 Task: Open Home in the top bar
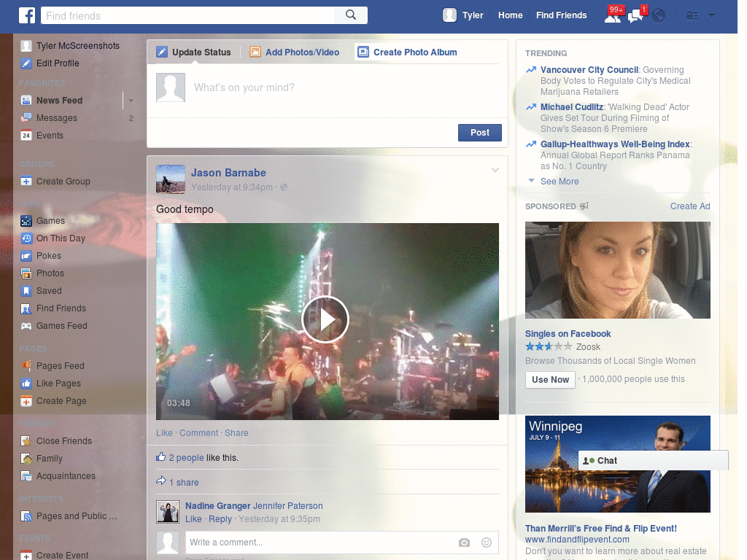[x=510, y=15]
